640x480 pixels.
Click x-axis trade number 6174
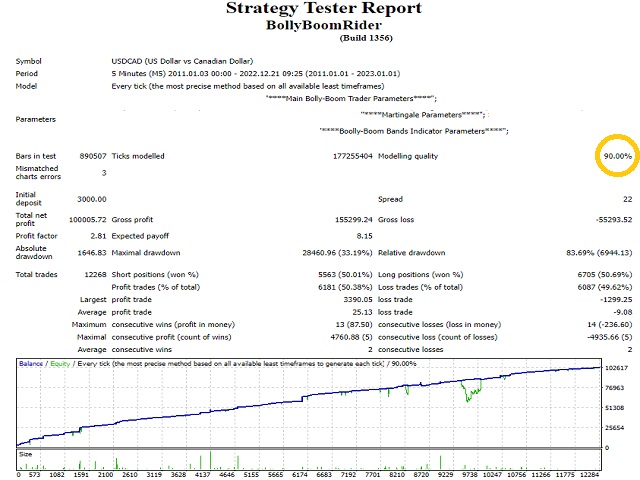pyautogui.click(x=300, y=475)
